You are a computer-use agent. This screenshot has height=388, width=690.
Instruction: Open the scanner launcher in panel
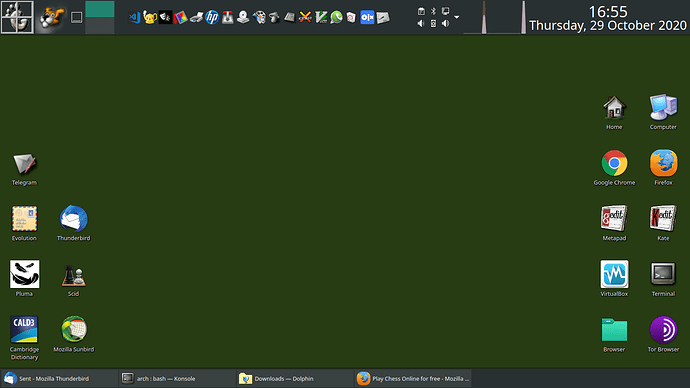pos(196,18)
